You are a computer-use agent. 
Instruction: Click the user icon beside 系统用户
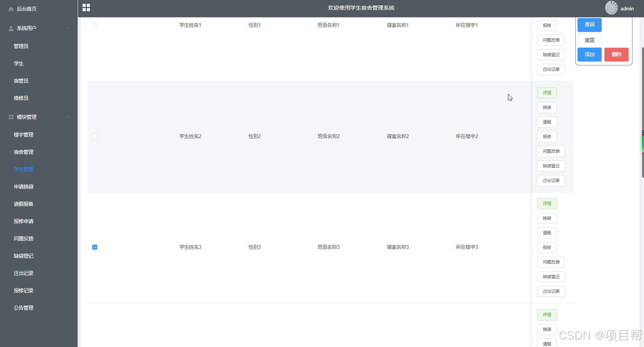tap(11, 28)
